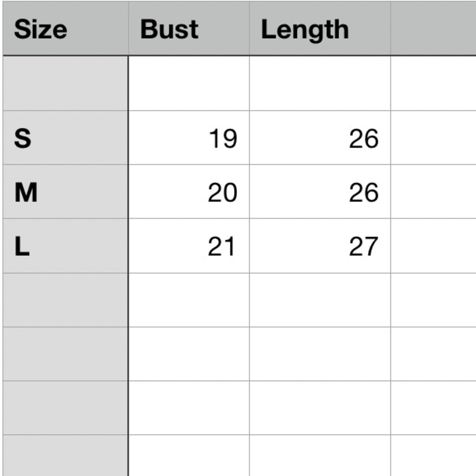Image resolution: width=476 pixels, height=476 pixels.
Task: Select the Size column header
Action: 66,29
